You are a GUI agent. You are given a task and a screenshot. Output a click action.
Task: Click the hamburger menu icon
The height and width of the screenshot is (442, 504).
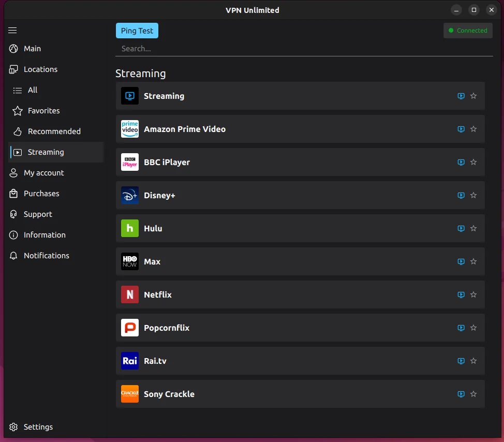(12, 31)
